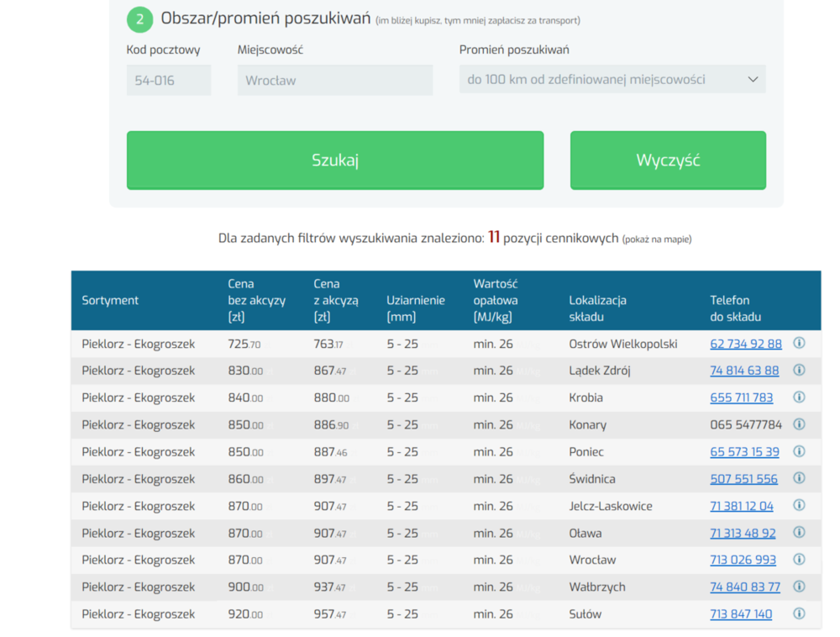This screenshot has height=637, width=840.
Task: Call Wrocław depot at 713 026 993
Action: (x=743, y=560)
